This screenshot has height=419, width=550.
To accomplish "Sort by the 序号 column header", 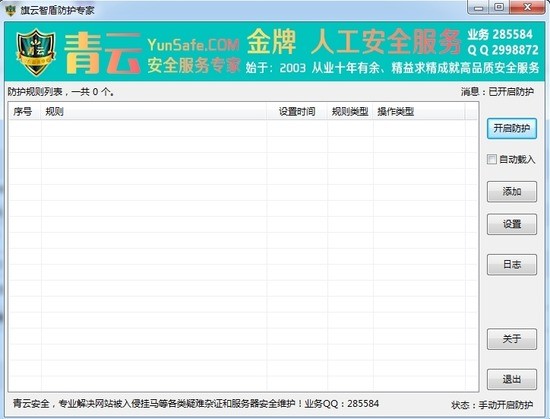I will click(25, 111).
